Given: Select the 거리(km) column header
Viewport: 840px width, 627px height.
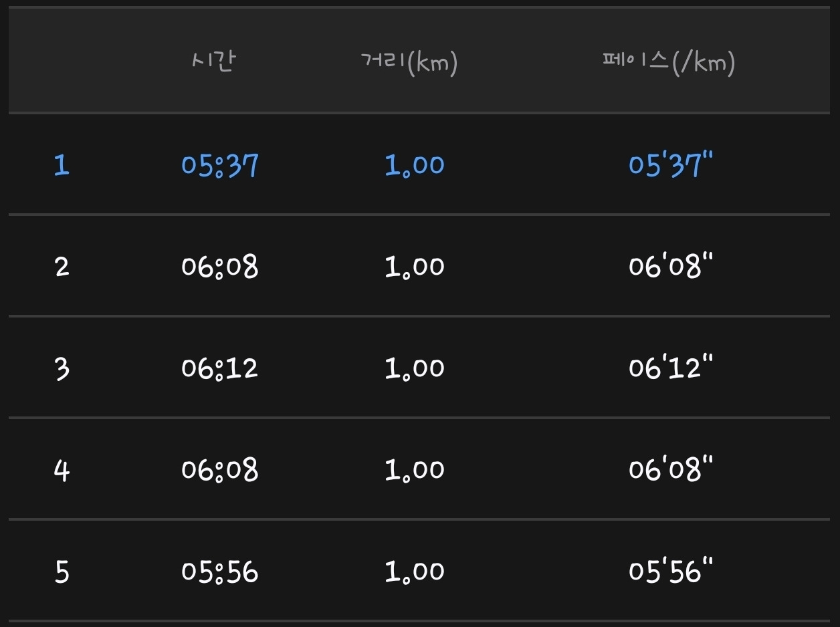Looking at the screenshot, I should pyautogui.click(x=409, y=62).
